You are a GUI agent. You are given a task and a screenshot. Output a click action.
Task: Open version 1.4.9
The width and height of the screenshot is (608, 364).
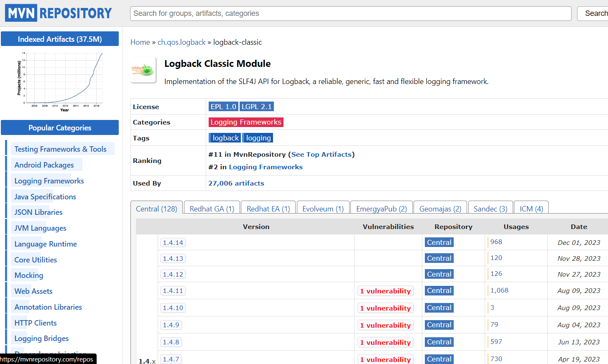pyautogui.click(x=171, y=325)
